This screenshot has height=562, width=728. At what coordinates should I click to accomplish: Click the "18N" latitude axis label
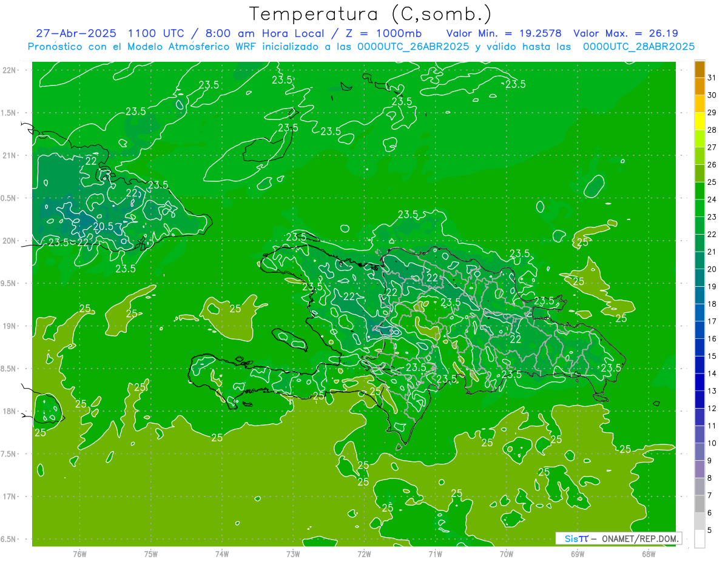10,411
